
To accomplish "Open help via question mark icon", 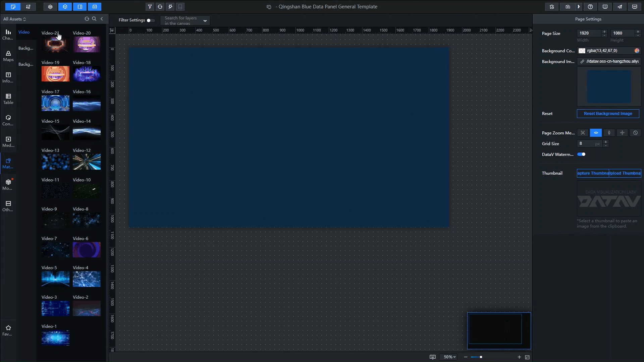I will (x=590, y=7).
